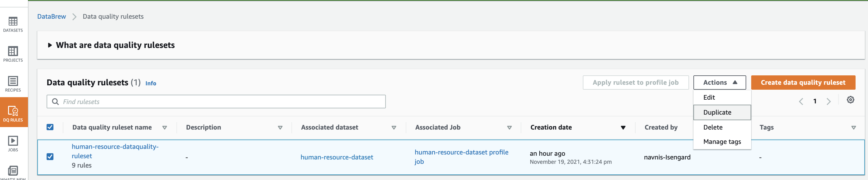868x180 pixels.
Task: Open the Jobs sidebar icon
Action: (x=13, y=144)
